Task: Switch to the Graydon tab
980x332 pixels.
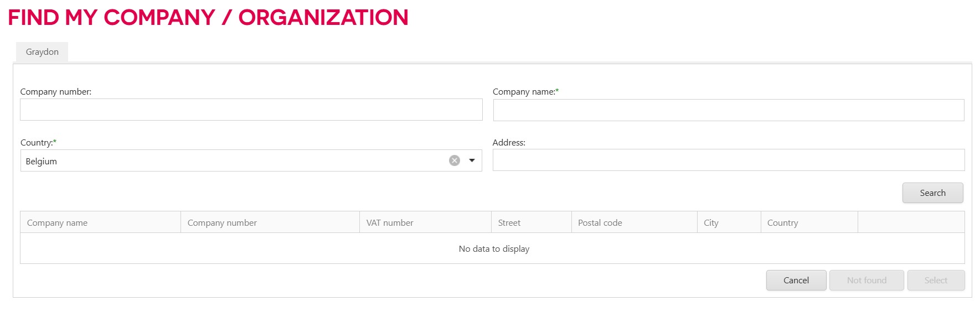Action: (42, 52)
